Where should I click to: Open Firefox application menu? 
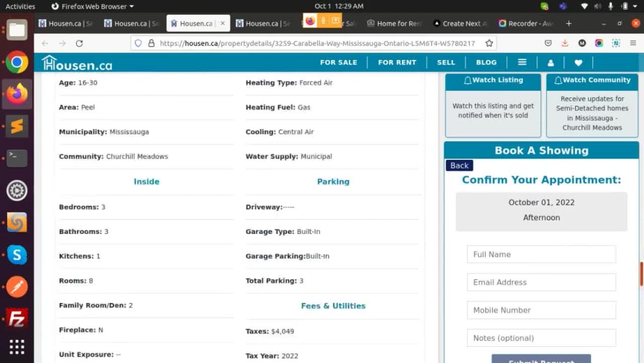pos(633,43)
